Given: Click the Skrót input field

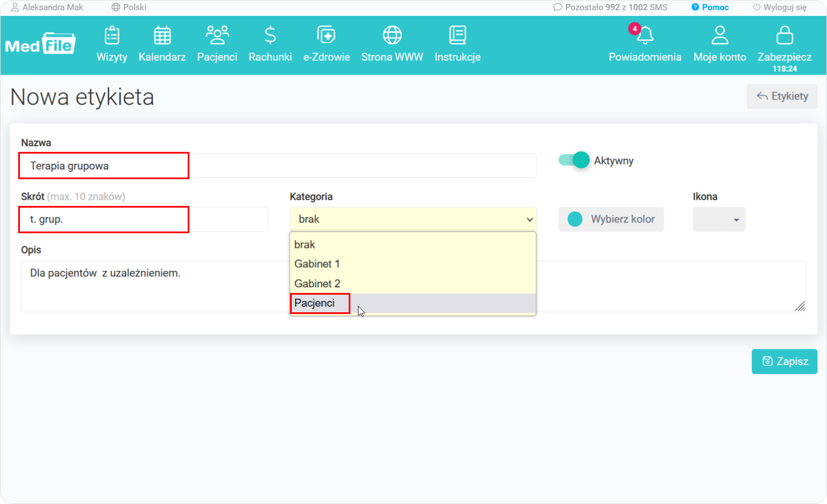Looking at the screenshot, I should [144, 219].
